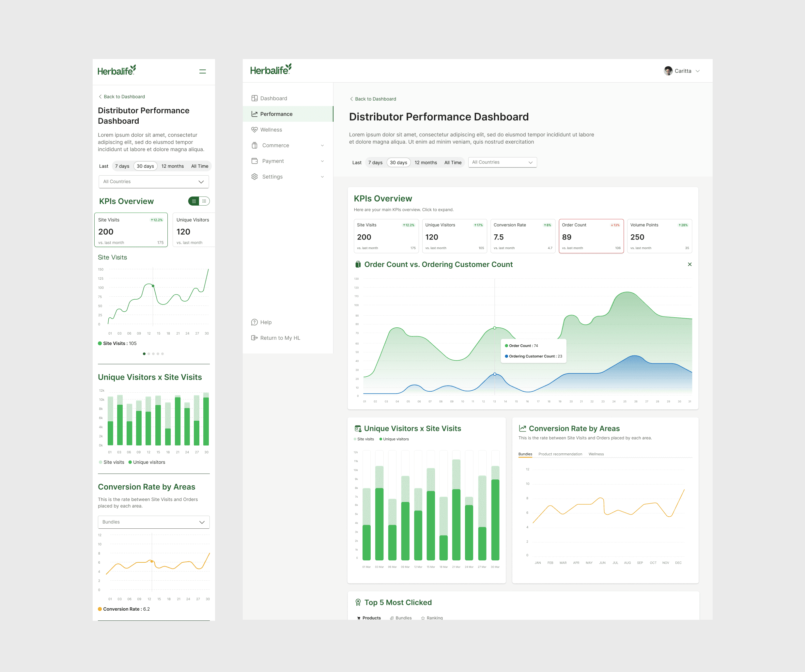
Task: Select the mobile Site Visits KPI card
Action: (x=131, y=230)
